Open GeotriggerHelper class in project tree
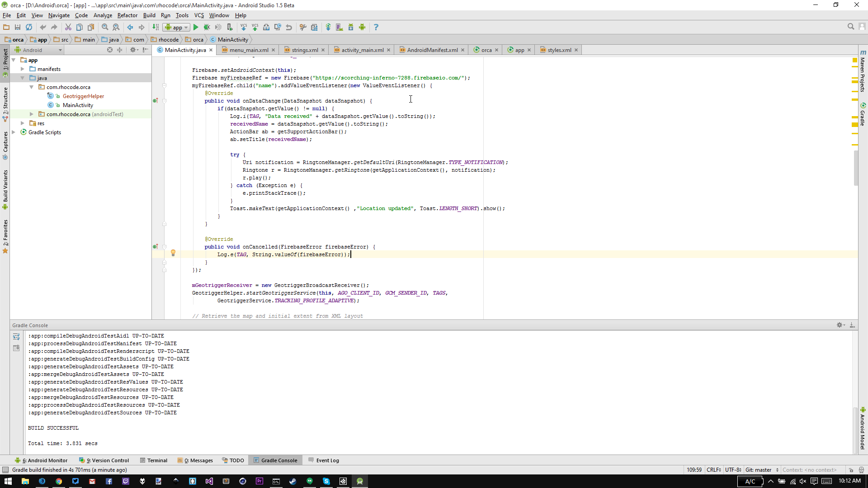The image size is (868, 488). [x=83, y=96]
